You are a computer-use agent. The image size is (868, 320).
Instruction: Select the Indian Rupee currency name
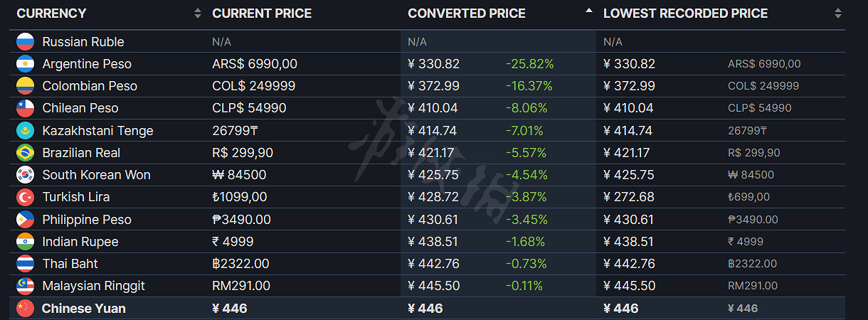(x=80, y=242)
